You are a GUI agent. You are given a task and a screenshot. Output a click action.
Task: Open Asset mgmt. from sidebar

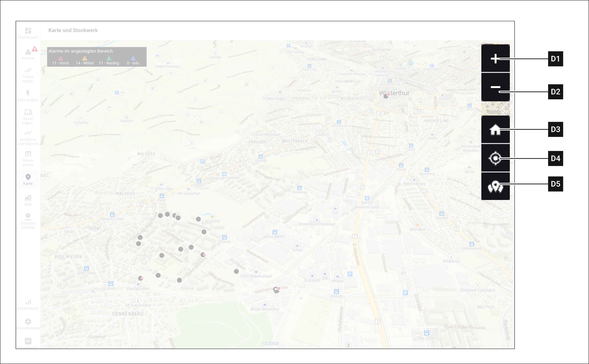coord(28,117)
